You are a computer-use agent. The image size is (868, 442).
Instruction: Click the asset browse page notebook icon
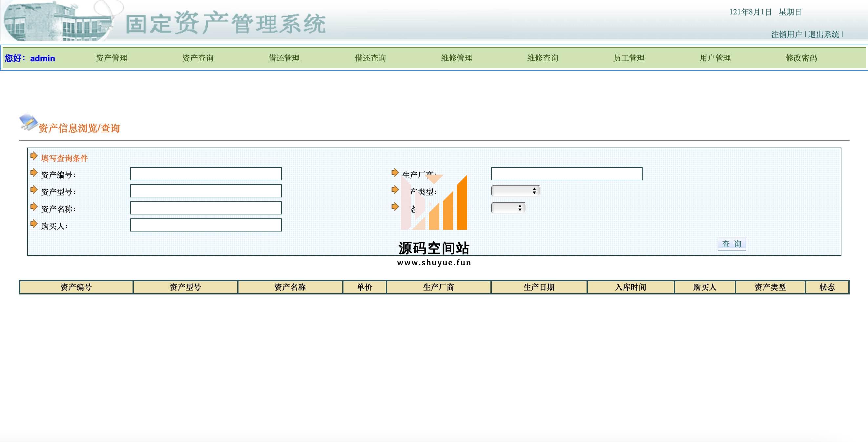(28, 122)
